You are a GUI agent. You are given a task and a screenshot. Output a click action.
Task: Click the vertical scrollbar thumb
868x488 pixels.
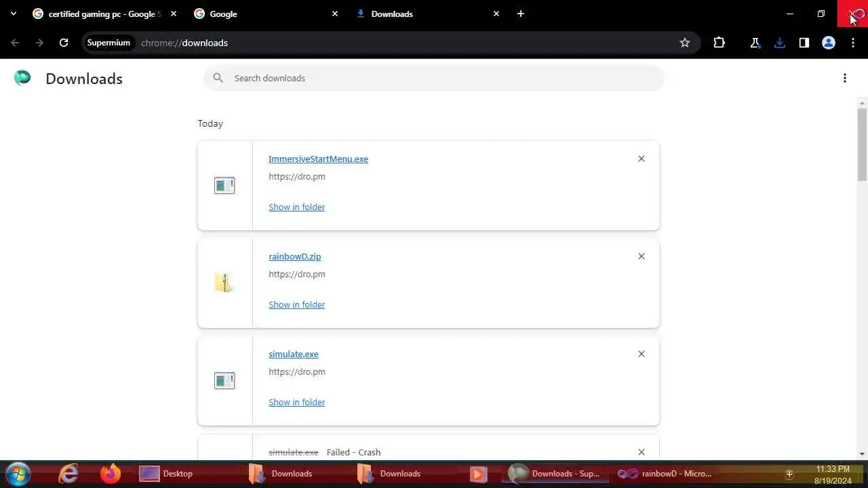863,144
